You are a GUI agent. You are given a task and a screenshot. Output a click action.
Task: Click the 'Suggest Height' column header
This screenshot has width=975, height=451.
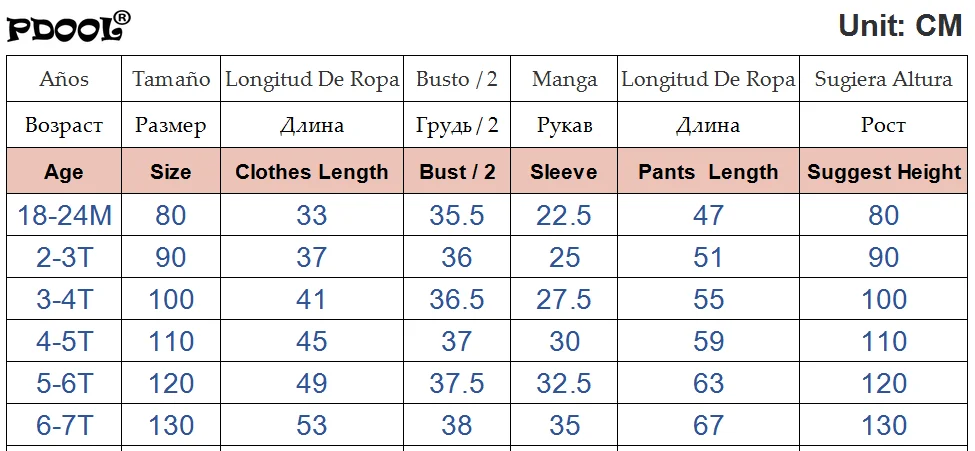884,172
